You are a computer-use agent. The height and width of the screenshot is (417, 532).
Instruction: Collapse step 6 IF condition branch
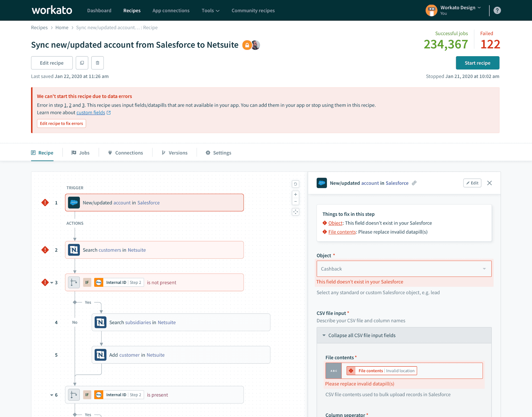point(52,395)
